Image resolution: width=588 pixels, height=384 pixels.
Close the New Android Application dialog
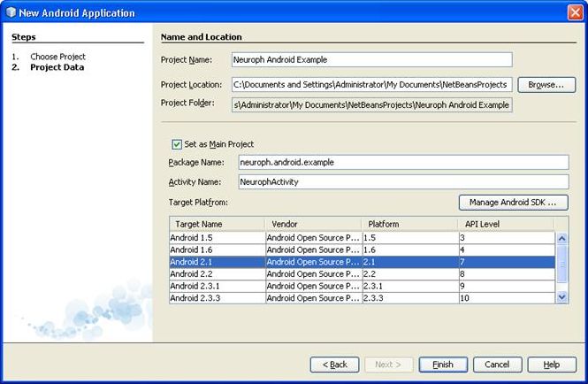click(x=574, y=12)
